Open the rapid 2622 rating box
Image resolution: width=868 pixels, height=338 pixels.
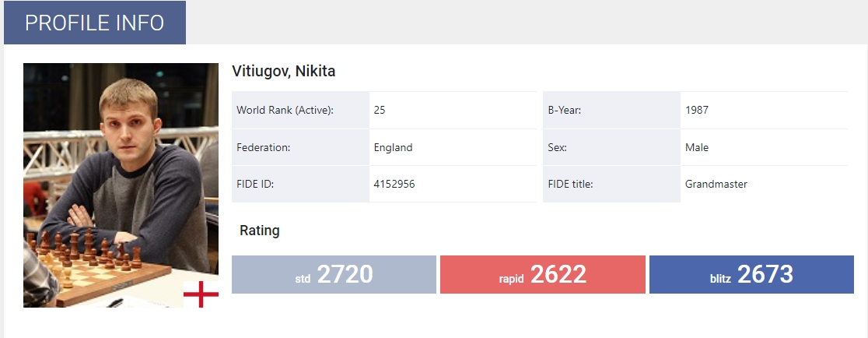pyautogui.click(x=542, y=275)
